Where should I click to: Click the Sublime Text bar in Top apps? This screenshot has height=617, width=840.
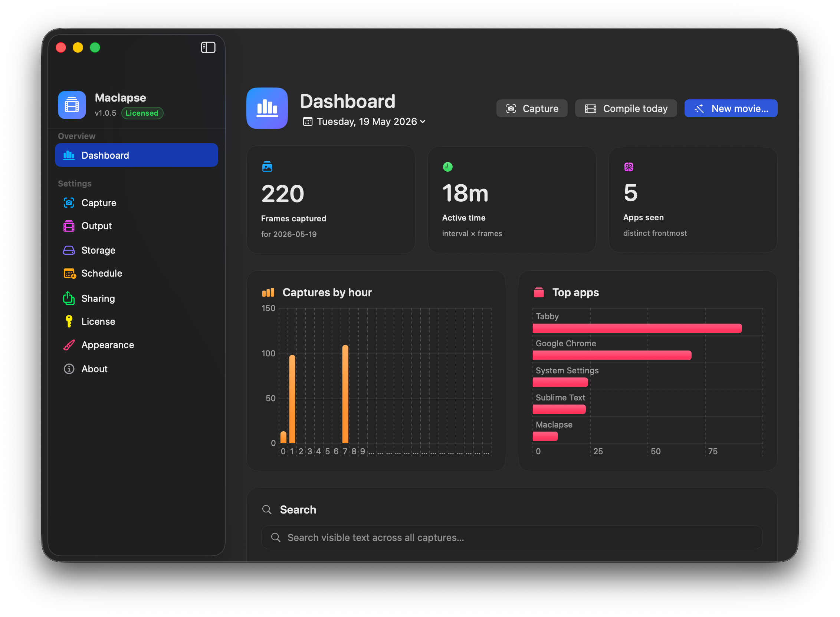click(560, 409)
